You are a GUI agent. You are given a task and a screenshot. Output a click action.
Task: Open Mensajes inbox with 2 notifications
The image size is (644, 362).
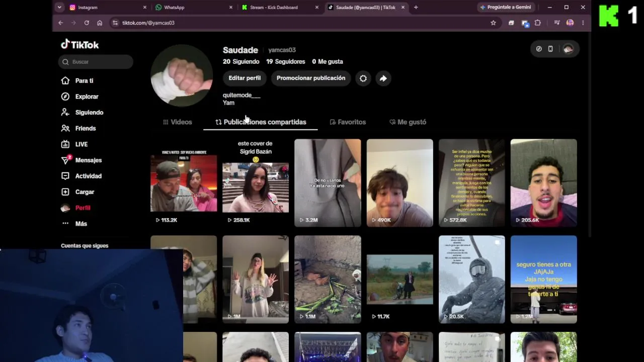[88, 160]
